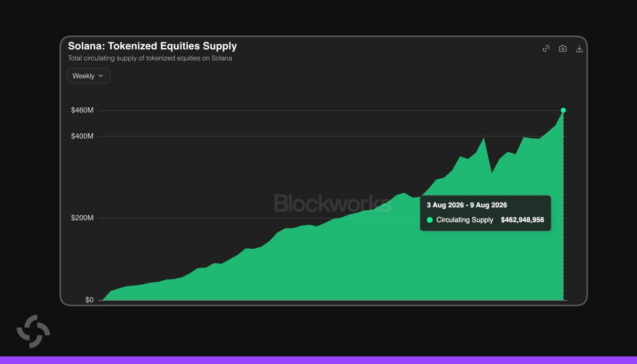Click the subtitle about total circulating supply
Image resolution: width=637 pixels, height=364 pixels.
[150, 58]
